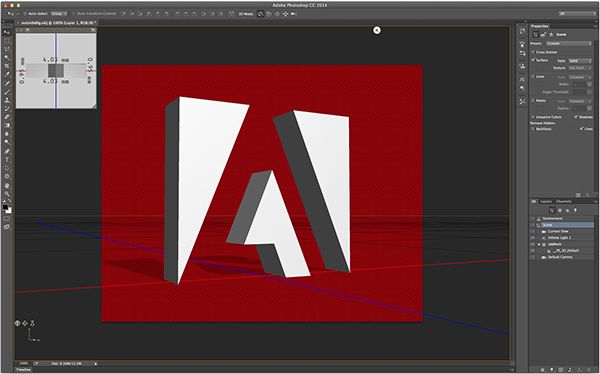This screenshot has width=600, height=374.
Task: Toggle visibility of _PS_3D_Default material
Action: (x=533, y=251)
